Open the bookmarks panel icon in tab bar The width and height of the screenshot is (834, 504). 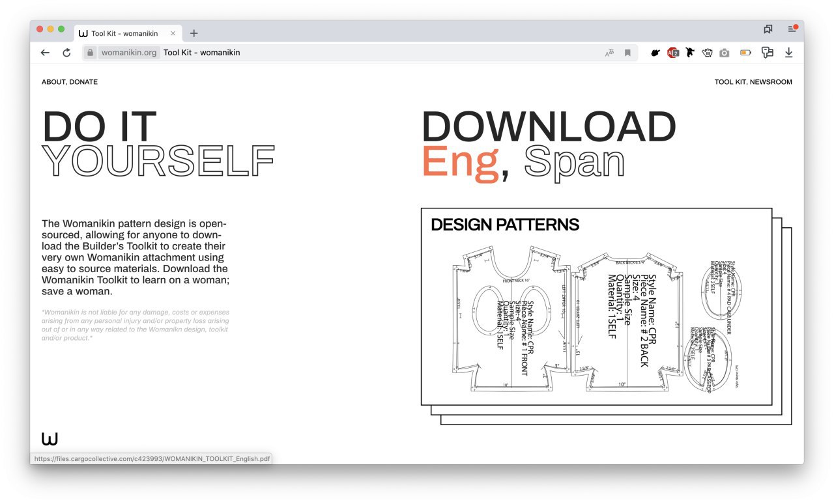(768, 29)
